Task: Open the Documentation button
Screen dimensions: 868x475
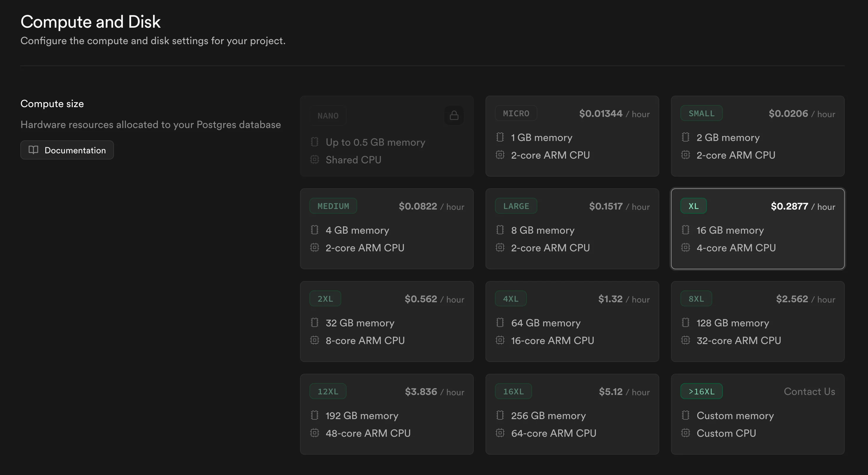Action: pyautogui.click(x=67, y=150)
